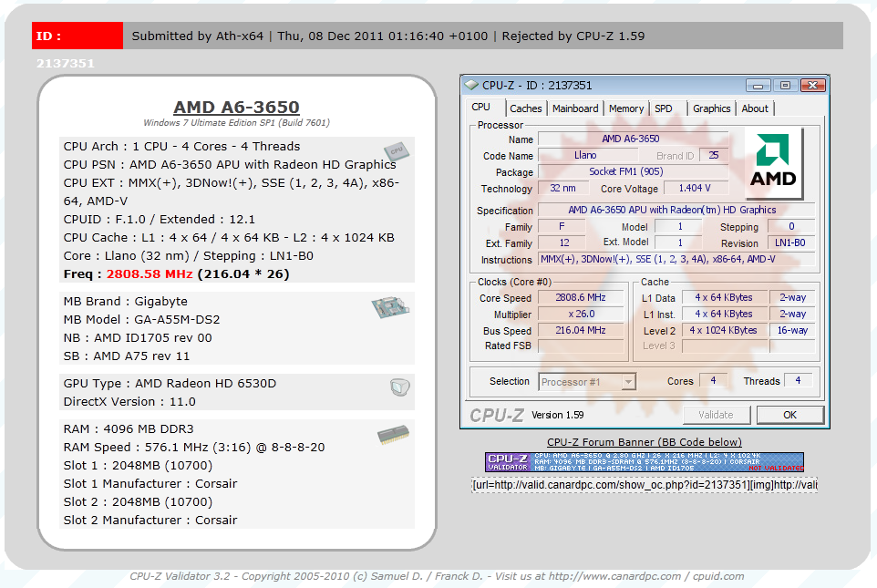Minimize the CPU-Z window

pyautogui.click(x=758, y=86)
